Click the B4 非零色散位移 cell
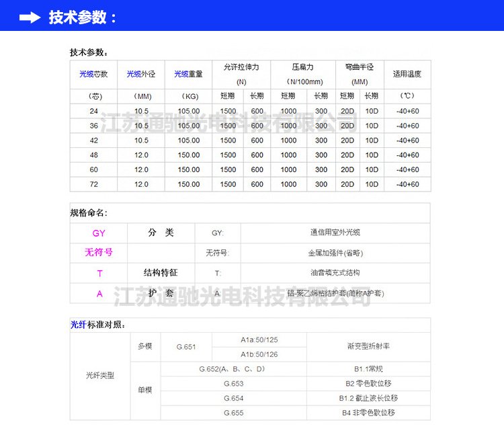 368,413
